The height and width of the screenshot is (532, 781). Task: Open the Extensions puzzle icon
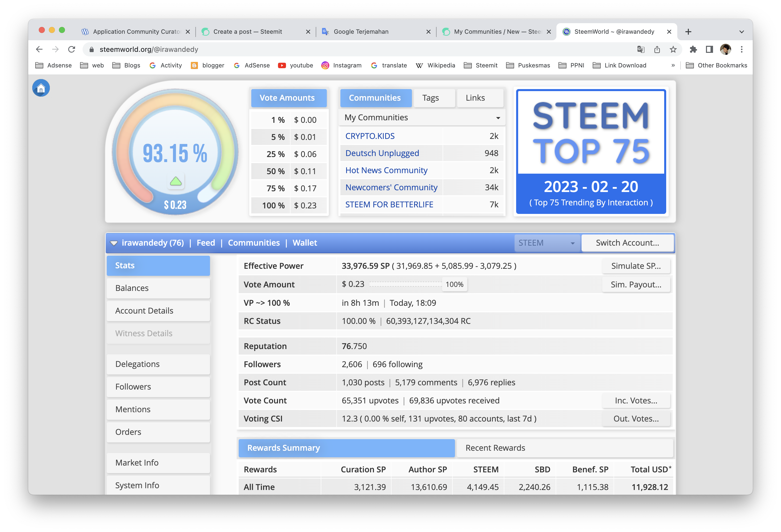coord(693,50)
